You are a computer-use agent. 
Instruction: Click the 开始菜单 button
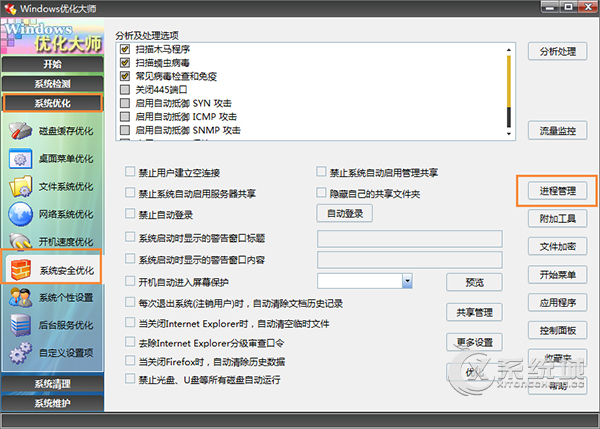point(558,274)
